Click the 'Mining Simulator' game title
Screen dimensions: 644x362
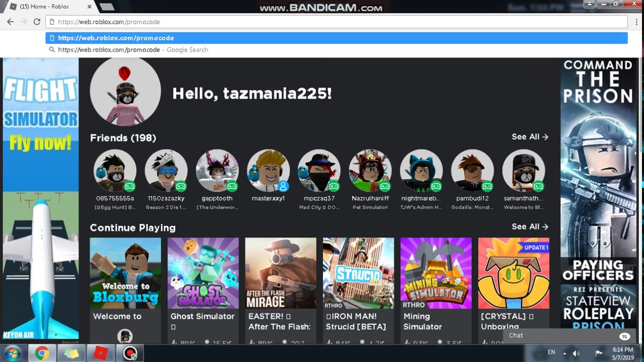tap(423, 321)
